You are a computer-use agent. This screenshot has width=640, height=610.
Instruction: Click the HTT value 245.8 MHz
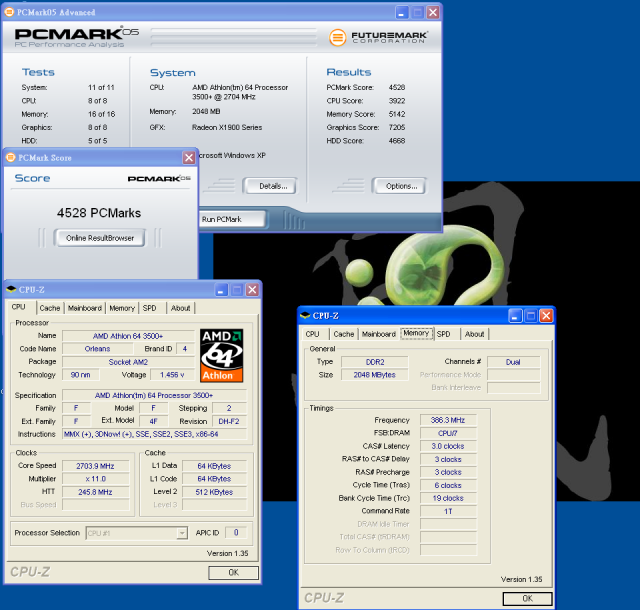(x=96, y=492)
